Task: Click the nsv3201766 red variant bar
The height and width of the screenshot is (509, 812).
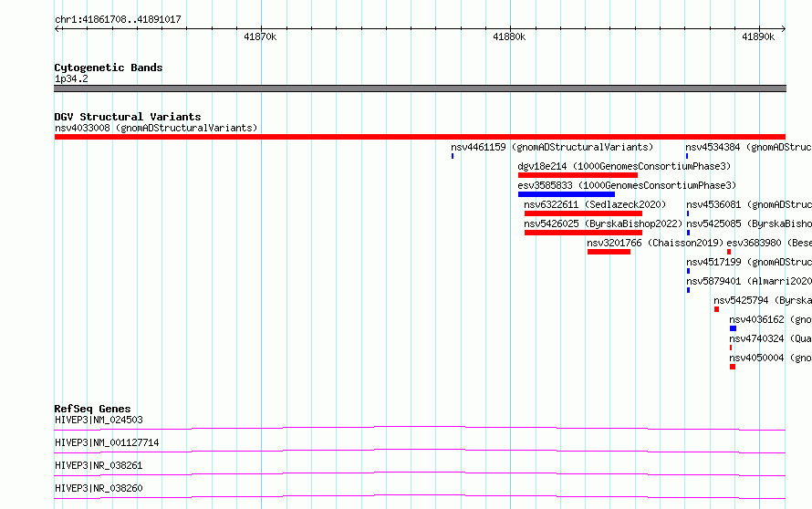Action: 609,252
